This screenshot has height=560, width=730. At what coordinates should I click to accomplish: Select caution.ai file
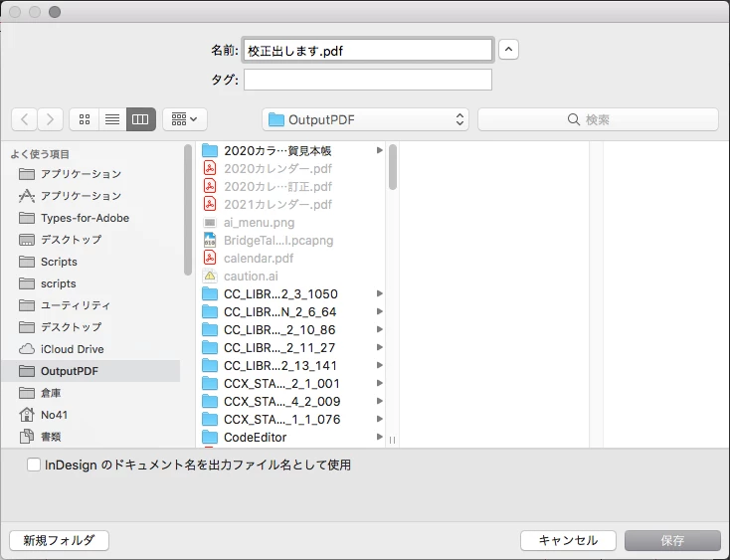click(291, 277)
